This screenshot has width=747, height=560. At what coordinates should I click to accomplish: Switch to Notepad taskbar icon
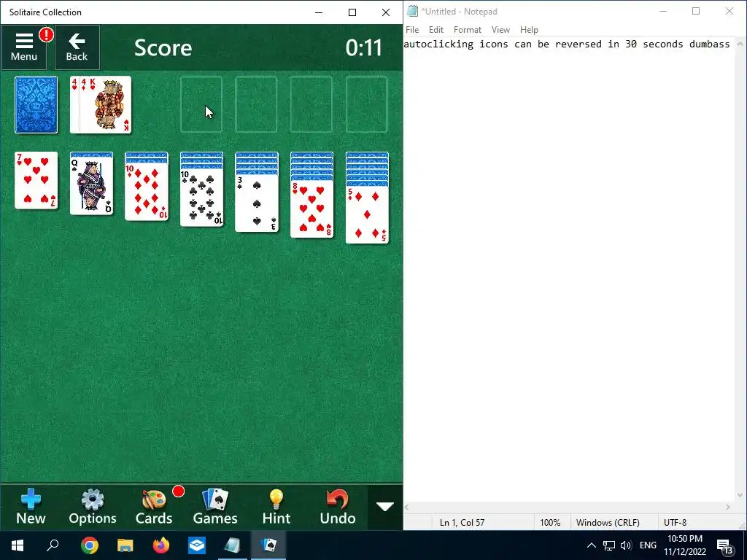pyautogui.click(x=233, y=545)
